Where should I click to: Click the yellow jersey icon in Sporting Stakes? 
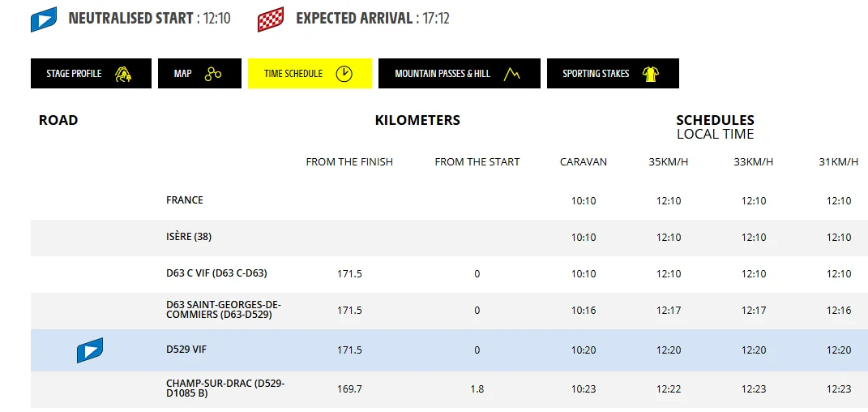click(651, 74)
